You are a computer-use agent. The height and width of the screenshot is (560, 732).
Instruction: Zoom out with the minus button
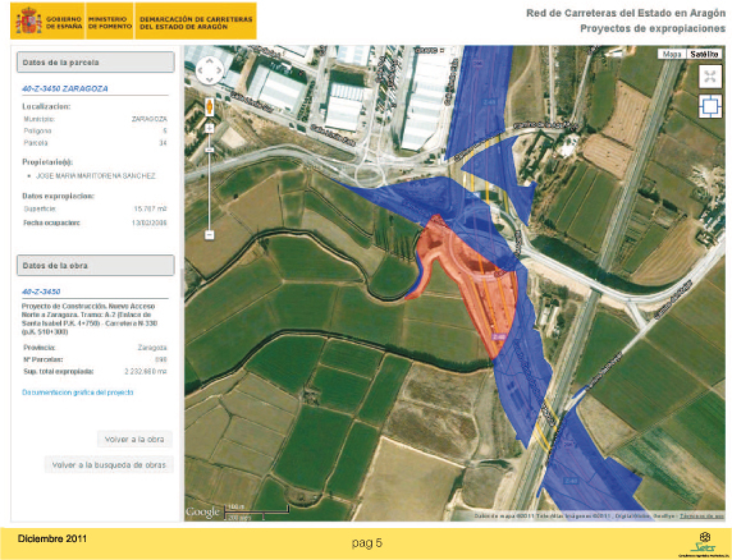209,235
